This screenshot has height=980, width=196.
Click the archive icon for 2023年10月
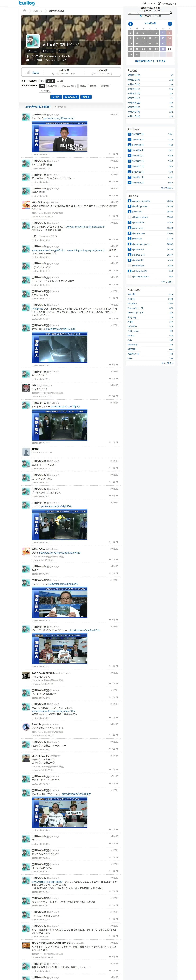(x=129, y=183)
